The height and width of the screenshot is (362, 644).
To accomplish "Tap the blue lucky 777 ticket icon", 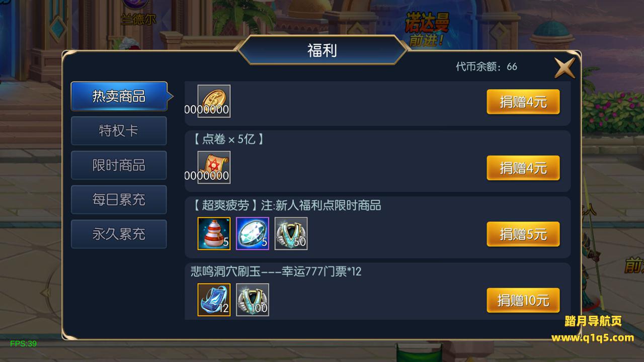I will click(x=214, y=300).
